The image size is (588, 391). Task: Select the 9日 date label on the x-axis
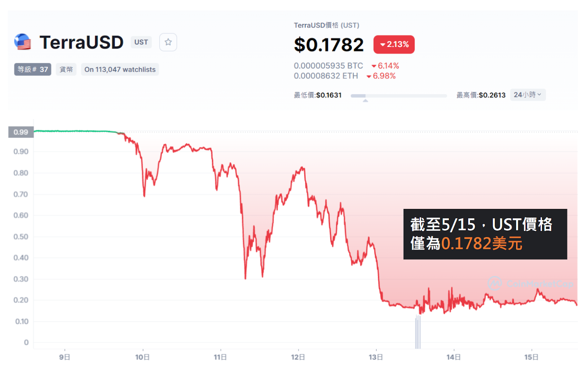(x=65, y=357)
